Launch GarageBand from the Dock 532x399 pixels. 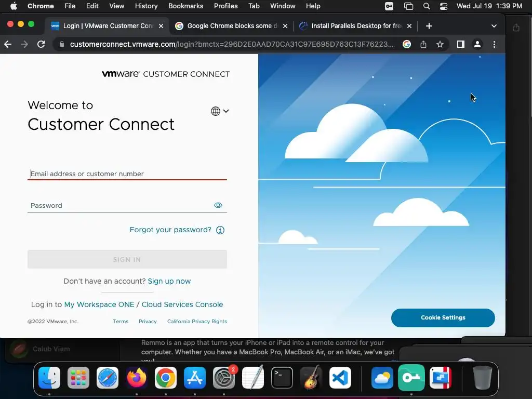pyautogui.click(x=311, y=378)
